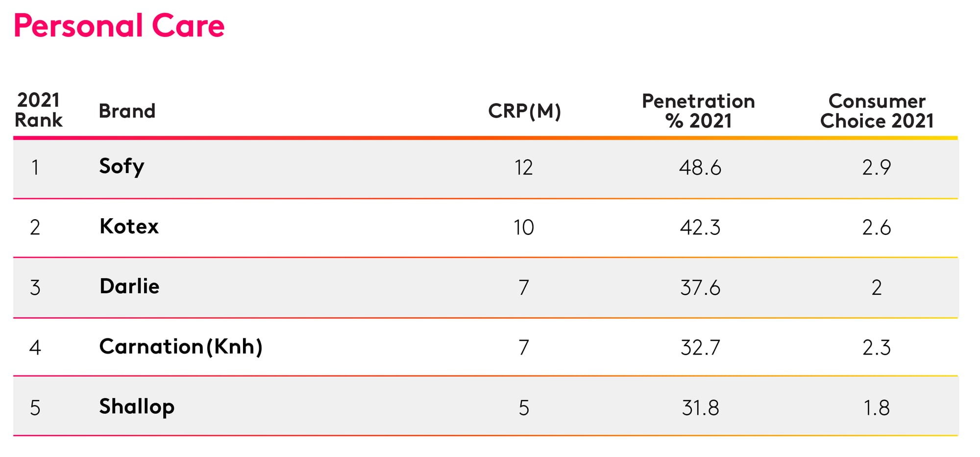Image resolution: width=980 pixels, height=457 pixels.
Task: Select Carnation's consumer choice 2.3
Action: (x=877, y=348)
